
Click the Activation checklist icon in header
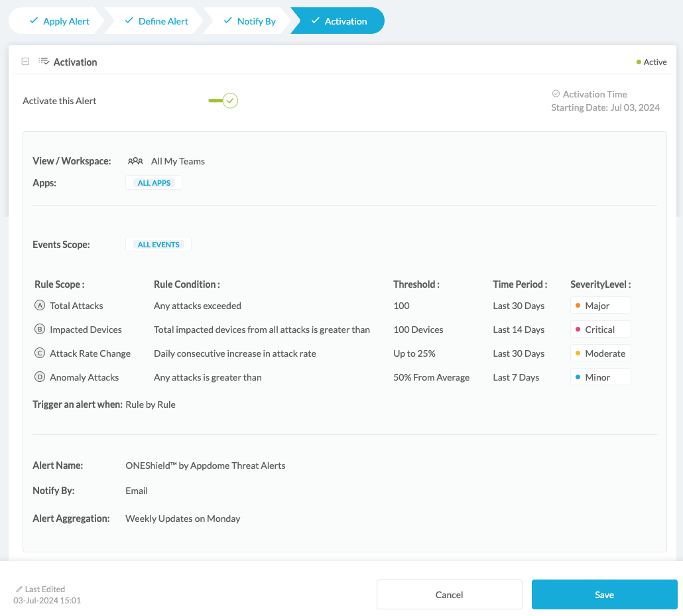click(44, 62)
